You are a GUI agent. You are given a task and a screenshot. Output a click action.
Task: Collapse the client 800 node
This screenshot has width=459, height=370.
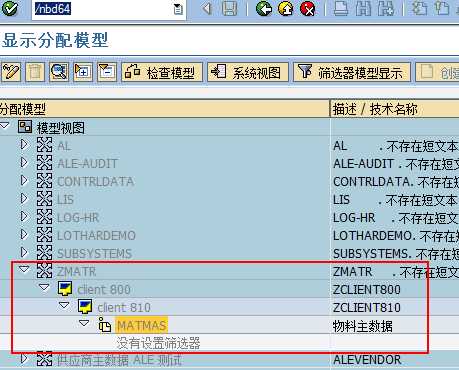pyautogui.click(x=44, y=287)
